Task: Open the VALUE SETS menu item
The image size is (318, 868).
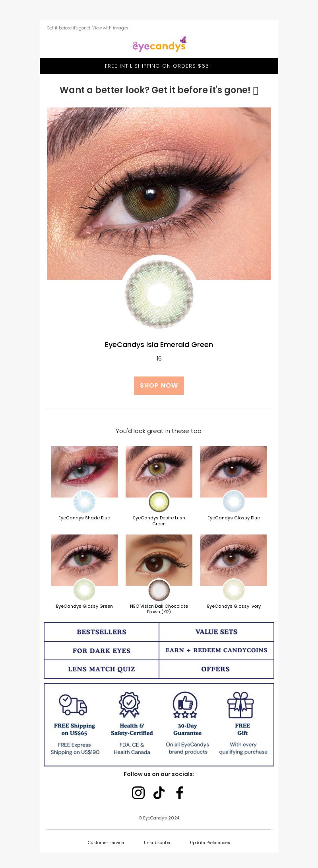Action: point(216,632)
